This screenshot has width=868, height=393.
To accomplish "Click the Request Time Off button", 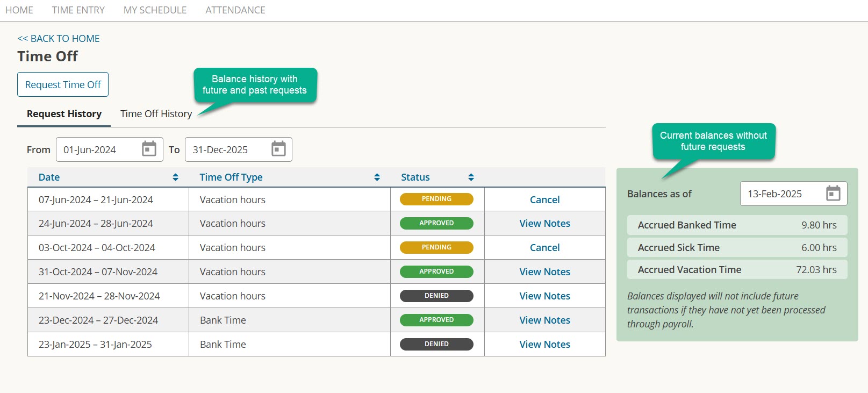I will tap(63, 84).
